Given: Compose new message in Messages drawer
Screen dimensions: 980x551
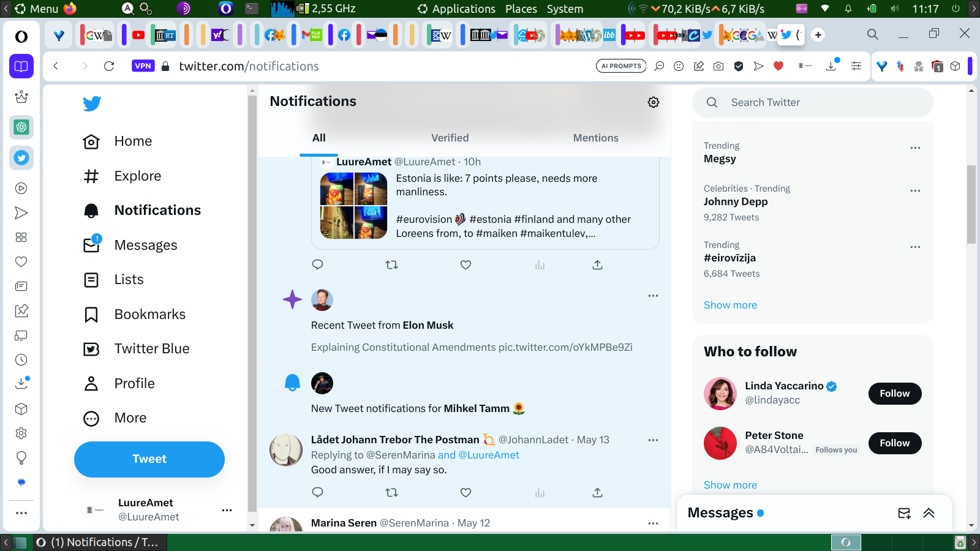Looking at the screenshot, I should (x=904, y=513).
